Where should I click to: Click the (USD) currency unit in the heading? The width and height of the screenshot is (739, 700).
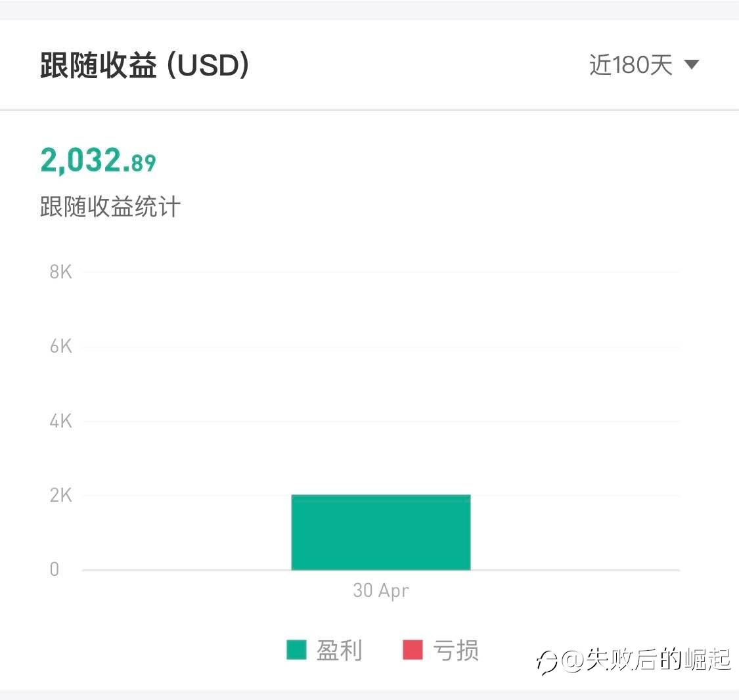(208, 66)
